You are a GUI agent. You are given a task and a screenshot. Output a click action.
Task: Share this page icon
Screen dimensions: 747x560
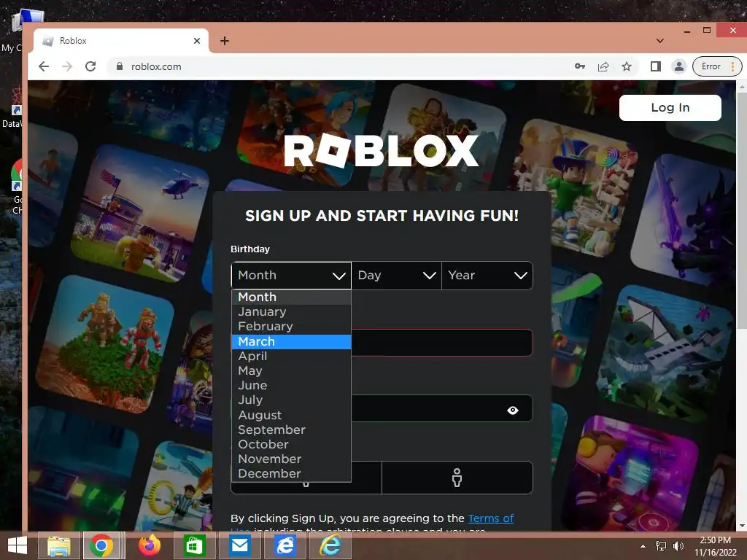pyautogui.click(x=603, y=66)
